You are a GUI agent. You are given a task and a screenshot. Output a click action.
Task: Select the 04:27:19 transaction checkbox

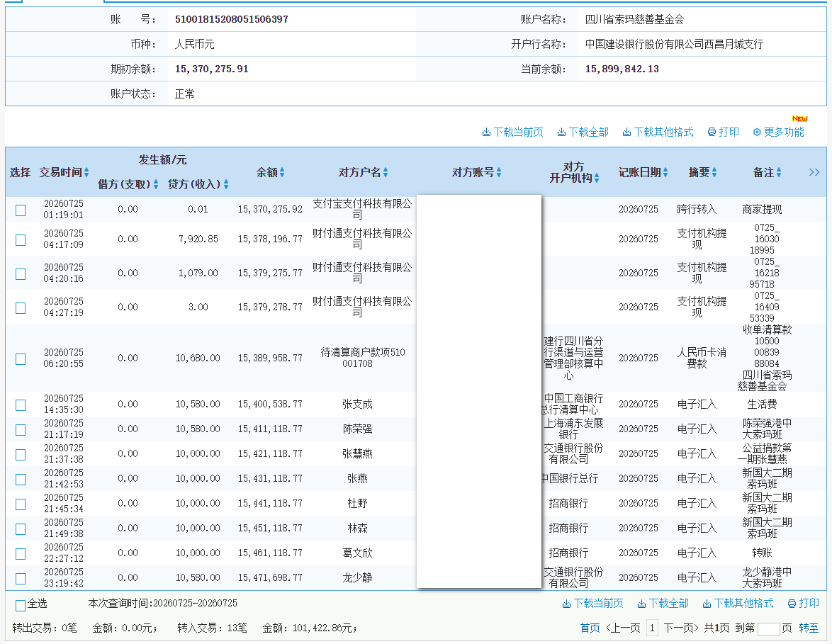point(21,308)
